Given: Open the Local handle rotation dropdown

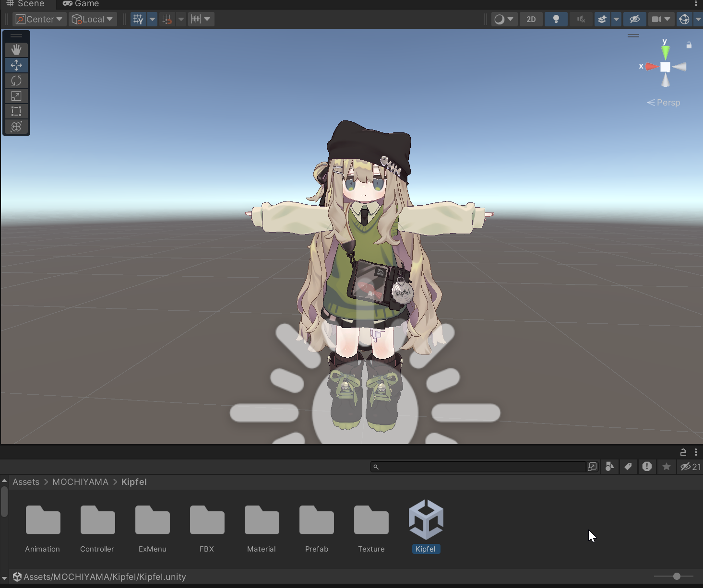Looking at the screenshot, I should pyautogui.click(x=93, y=19).
